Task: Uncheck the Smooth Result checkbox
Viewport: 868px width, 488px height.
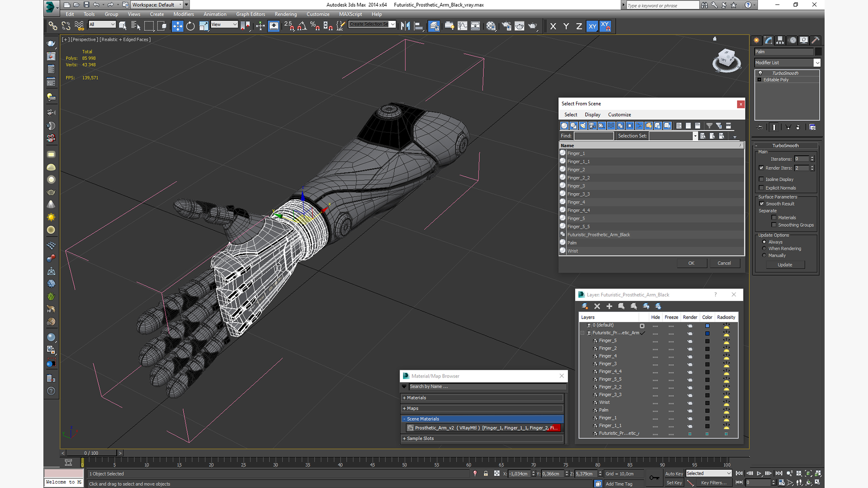Action: point(762,204)
